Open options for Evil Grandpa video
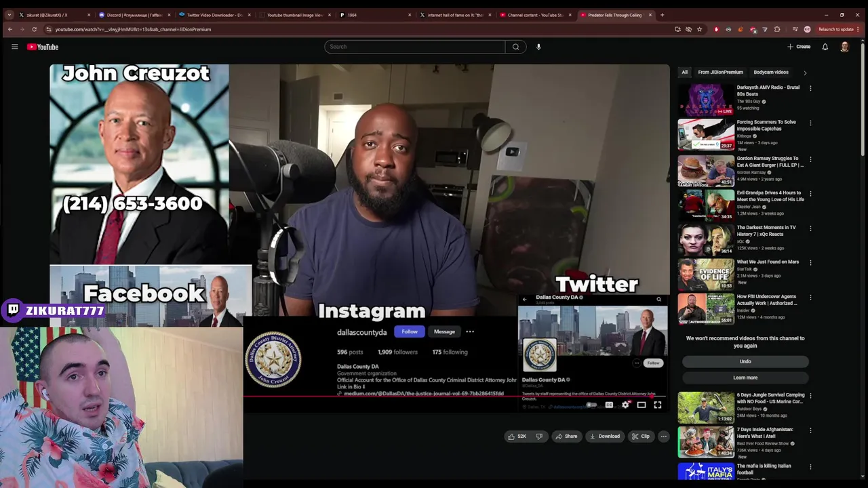The height and width of the screenshot is (488, 868). (810, 193)
